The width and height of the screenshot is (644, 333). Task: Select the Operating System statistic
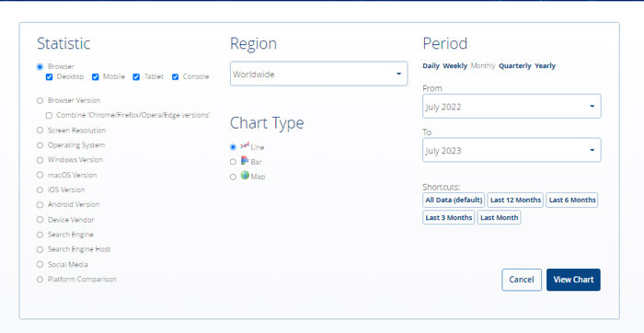(x=40, y=145)
